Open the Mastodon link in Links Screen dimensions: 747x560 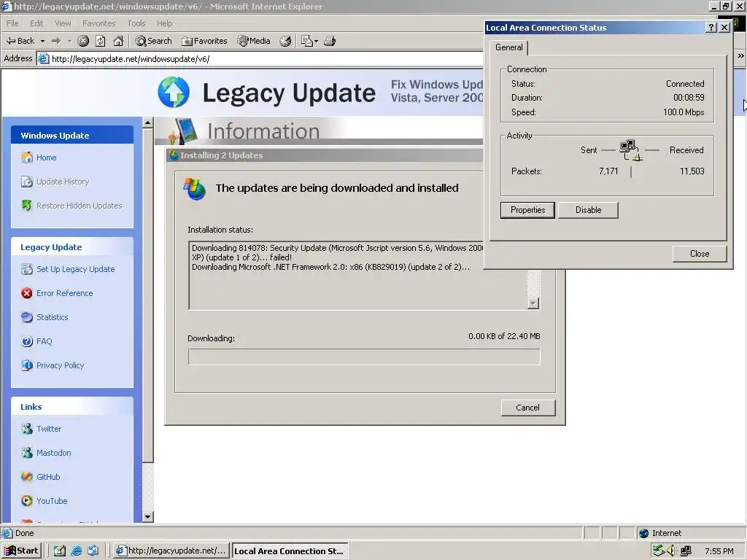53,453
